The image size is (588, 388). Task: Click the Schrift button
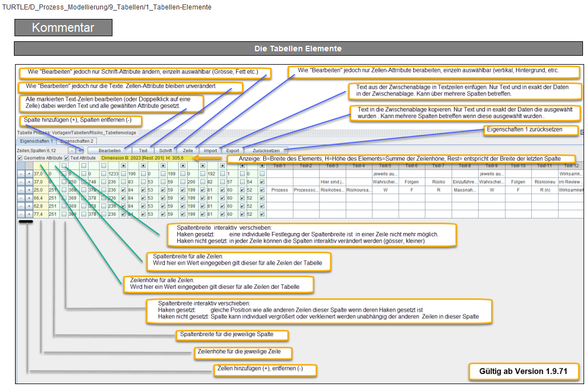[x=165, y=151]
